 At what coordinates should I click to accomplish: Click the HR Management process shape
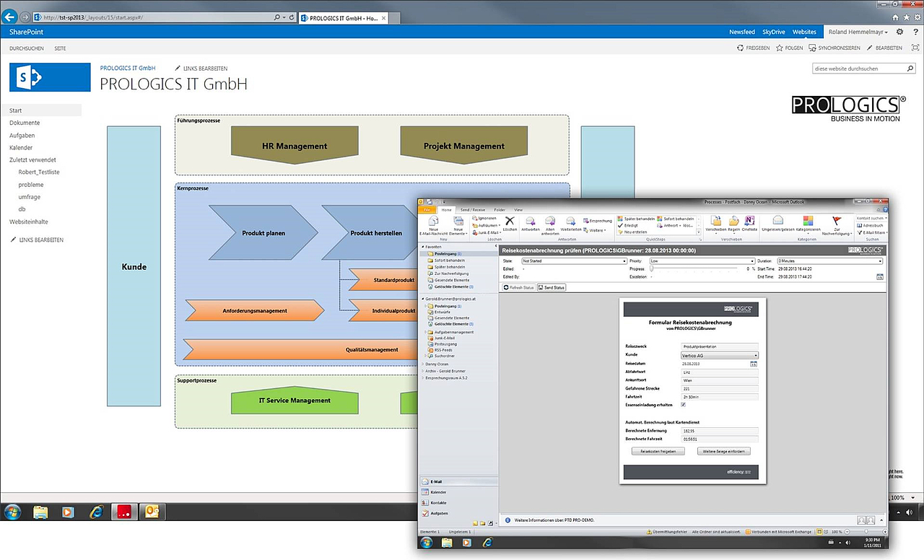click(295, 146)
